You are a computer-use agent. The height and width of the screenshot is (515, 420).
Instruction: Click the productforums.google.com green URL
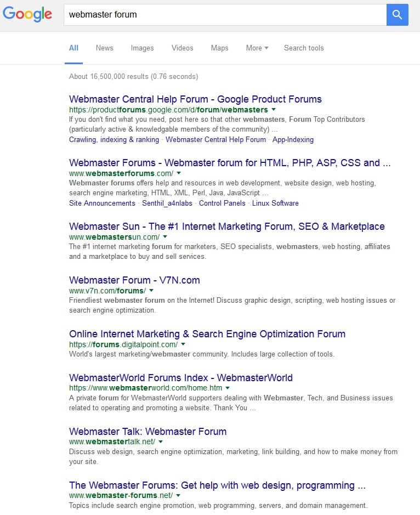168,110
